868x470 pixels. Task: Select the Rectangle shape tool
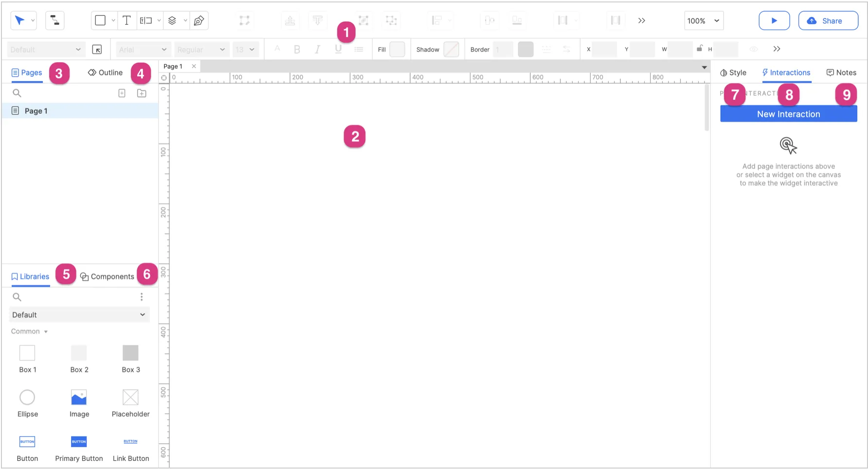coord(100,20)
